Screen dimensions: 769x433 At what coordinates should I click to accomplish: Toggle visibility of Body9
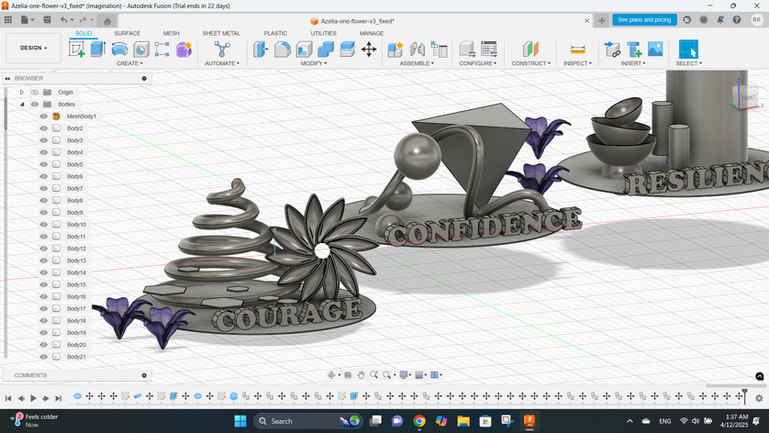44,212
